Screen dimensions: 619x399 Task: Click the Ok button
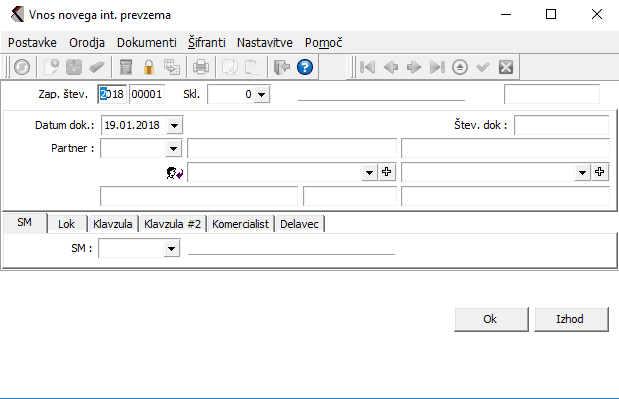[491, 319]
